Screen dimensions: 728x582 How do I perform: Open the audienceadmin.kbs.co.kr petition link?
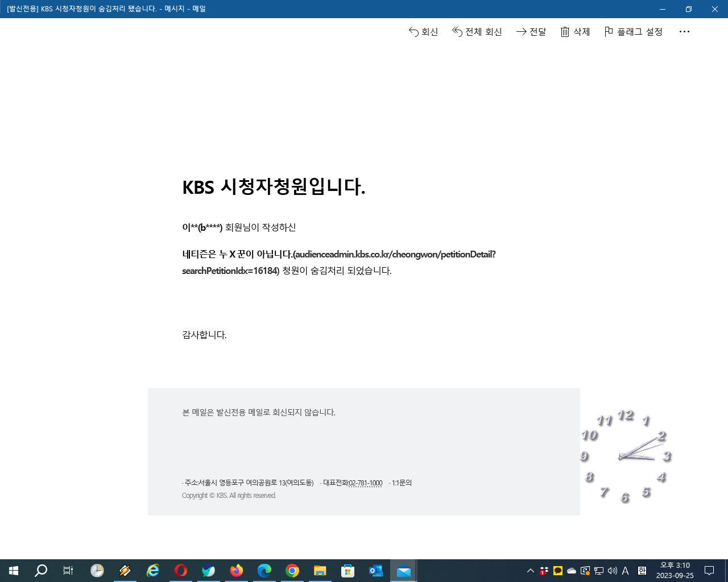click(x=338, y=263)
